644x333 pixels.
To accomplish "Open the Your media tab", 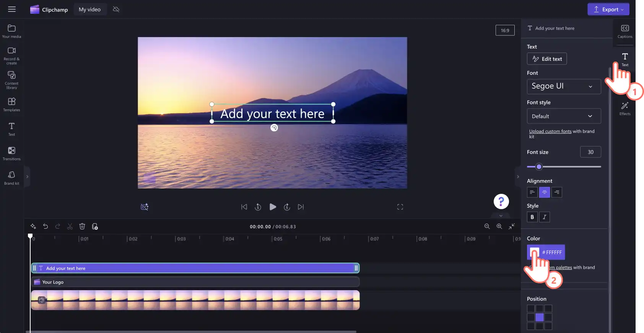I will [x=11, y=31].
